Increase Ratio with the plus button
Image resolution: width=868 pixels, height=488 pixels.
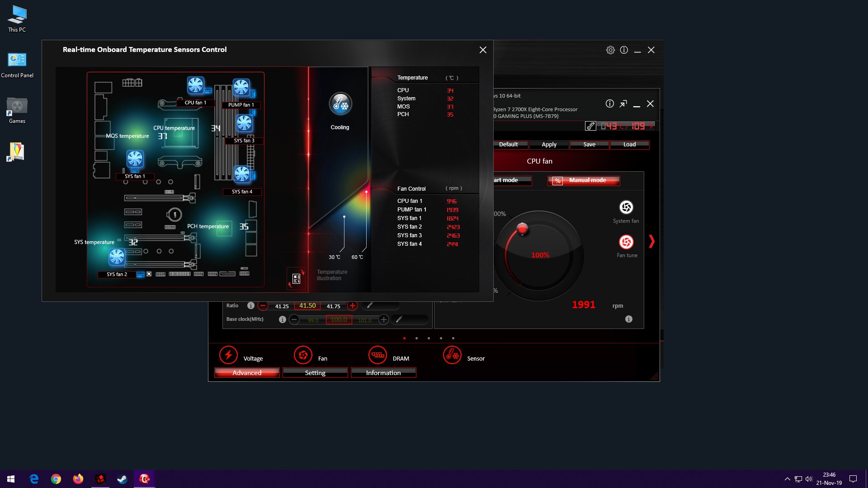click(x=353, y=306)
